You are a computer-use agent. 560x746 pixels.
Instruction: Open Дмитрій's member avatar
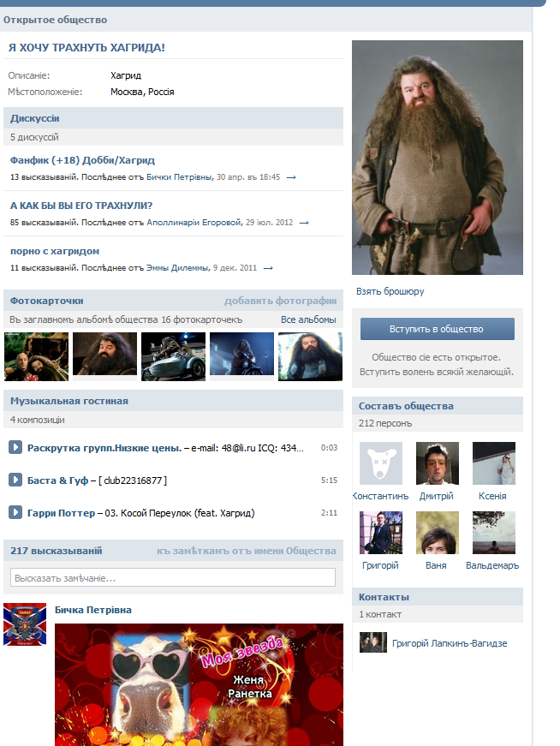(x=438, y=463)
